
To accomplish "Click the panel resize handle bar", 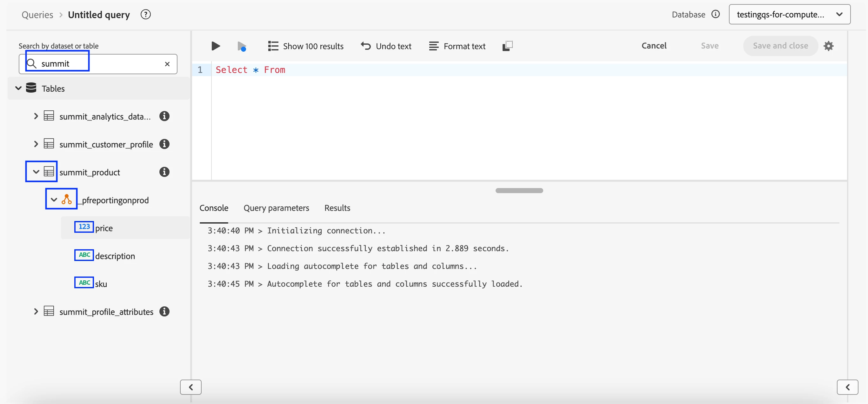I will (x=519, y=191).
